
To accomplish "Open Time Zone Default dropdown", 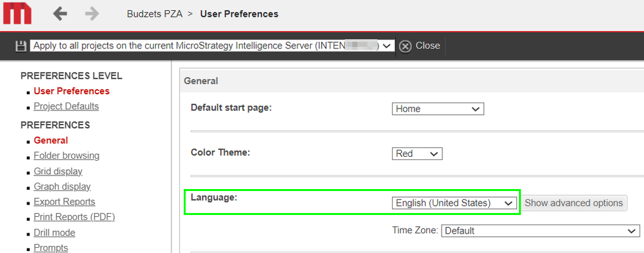I will (540, 231).
